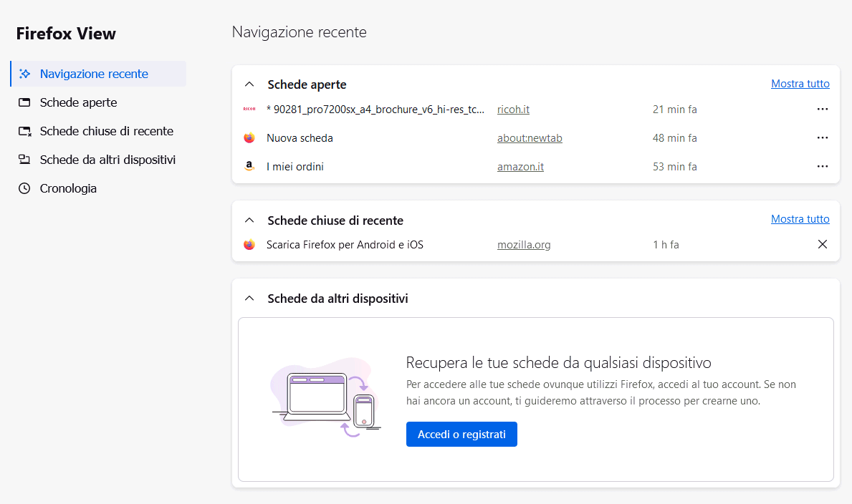Collapse the Schede aperte section
Viewport: 852px width, 504px height.
pos(249,84)
